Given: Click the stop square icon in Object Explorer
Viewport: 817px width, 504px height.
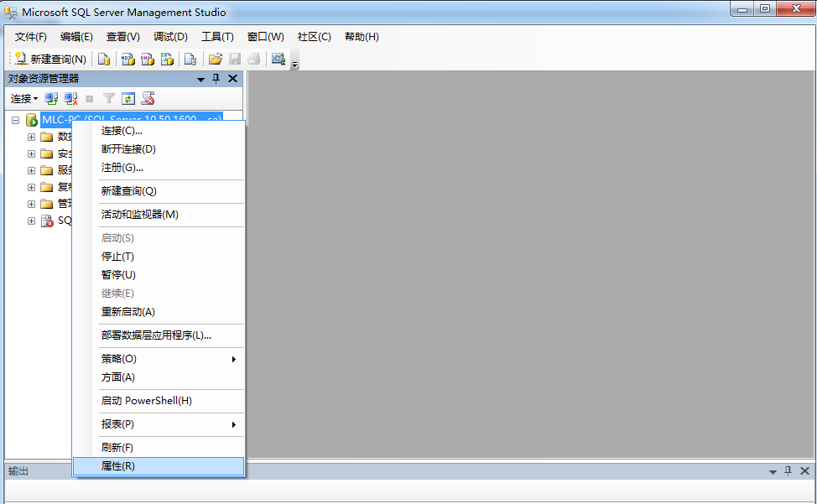Looking at the screenshot, I should click(x=90, y=98).
